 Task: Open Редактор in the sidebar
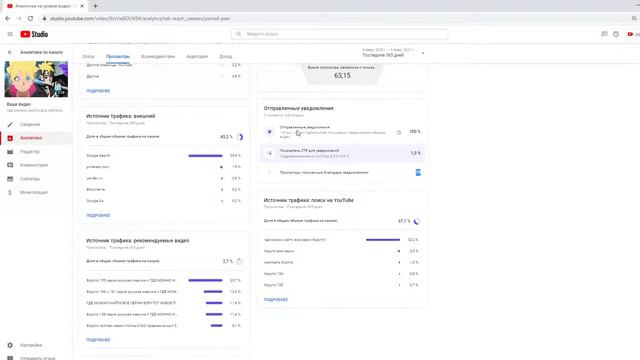30,152
